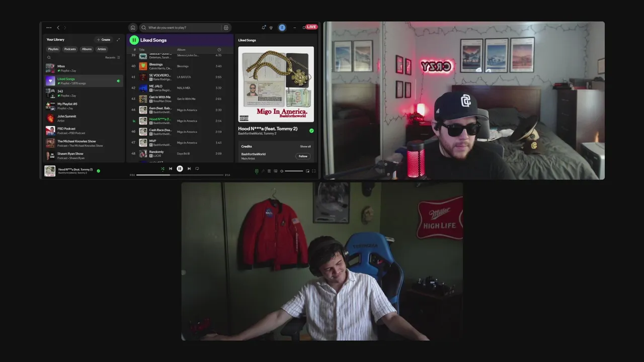Image resolution: width=644 pixels, height=362 pixels.
Task: Toggle repeat mode
Action: [197, 169]
